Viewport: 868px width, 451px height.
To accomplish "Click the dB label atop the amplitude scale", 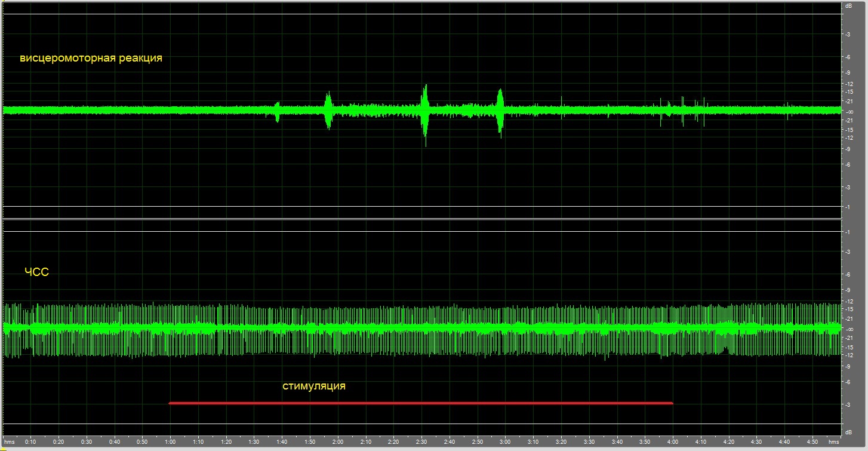I will (848, 6).
